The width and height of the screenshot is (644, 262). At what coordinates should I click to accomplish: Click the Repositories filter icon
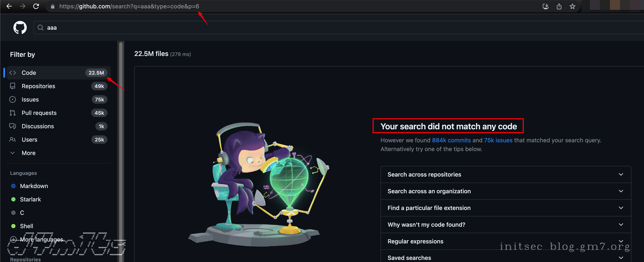tap(13, 86)
